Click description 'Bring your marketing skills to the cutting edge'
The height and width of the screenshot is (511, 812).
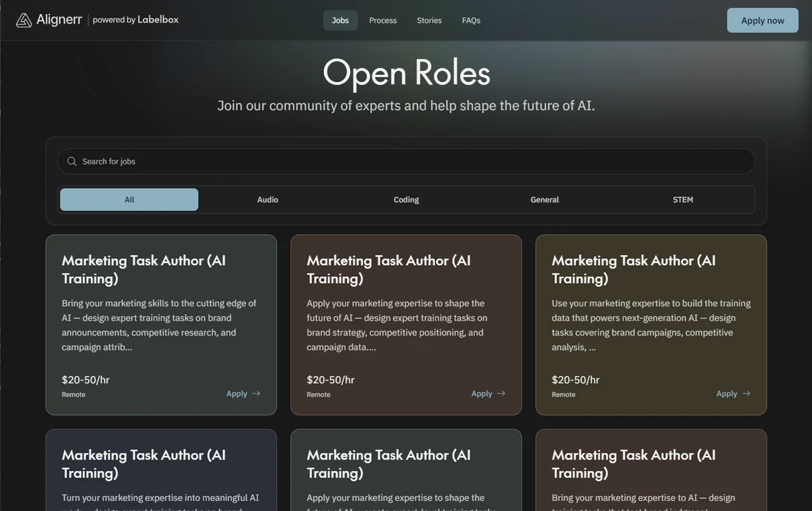[159, 325]
